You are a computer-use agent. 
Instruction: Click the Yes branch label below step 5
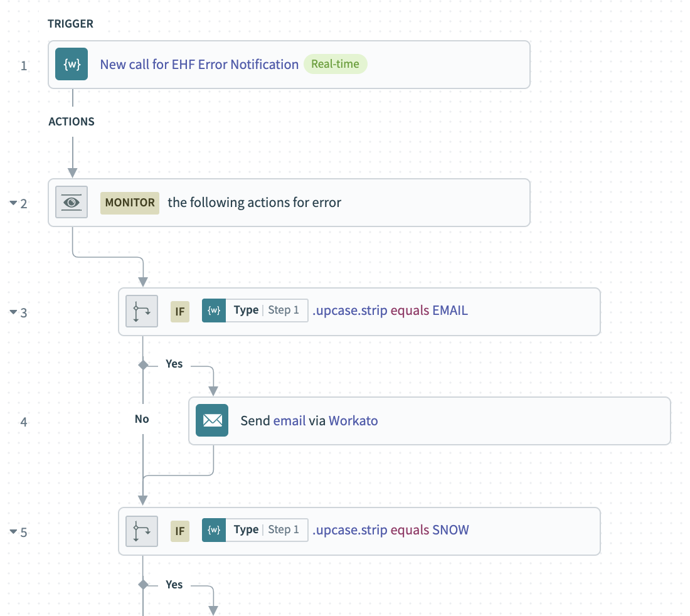click(174, 584)
